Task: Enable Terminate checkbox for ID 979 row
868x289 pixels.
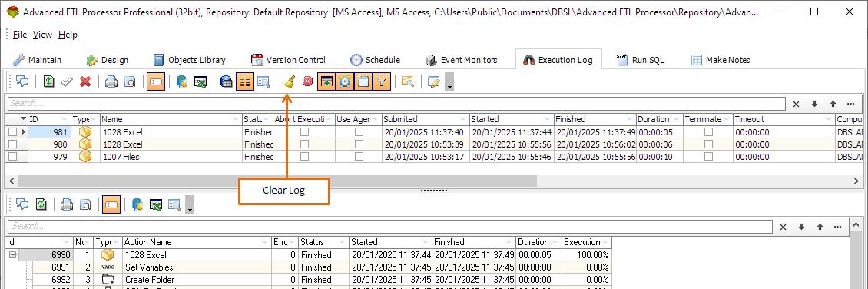Action: pos(708,157)
